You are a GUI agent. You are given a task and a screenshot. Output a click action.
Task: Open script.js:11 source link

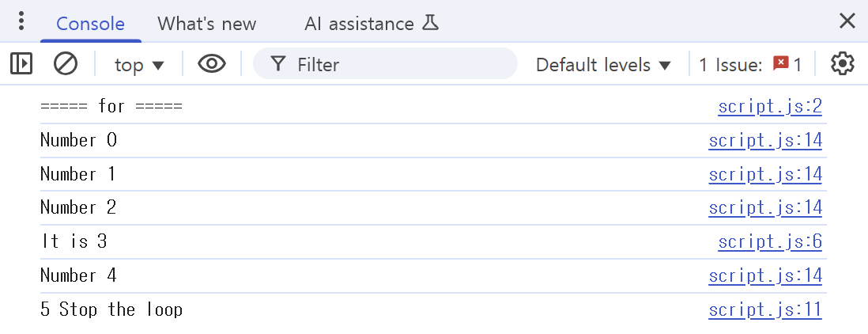click(x=764, y=309)
